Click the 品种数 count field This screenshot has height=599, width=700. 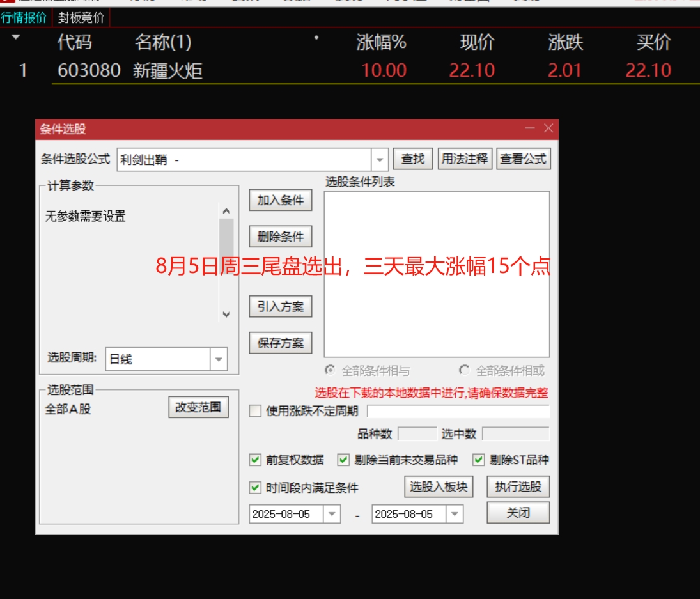pos(417,434)
